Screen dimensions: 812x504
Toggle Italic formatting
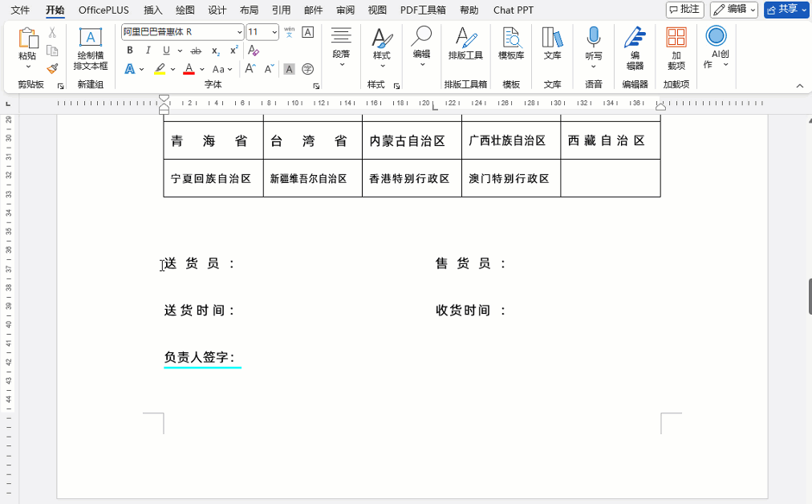[x=148, y=51]
